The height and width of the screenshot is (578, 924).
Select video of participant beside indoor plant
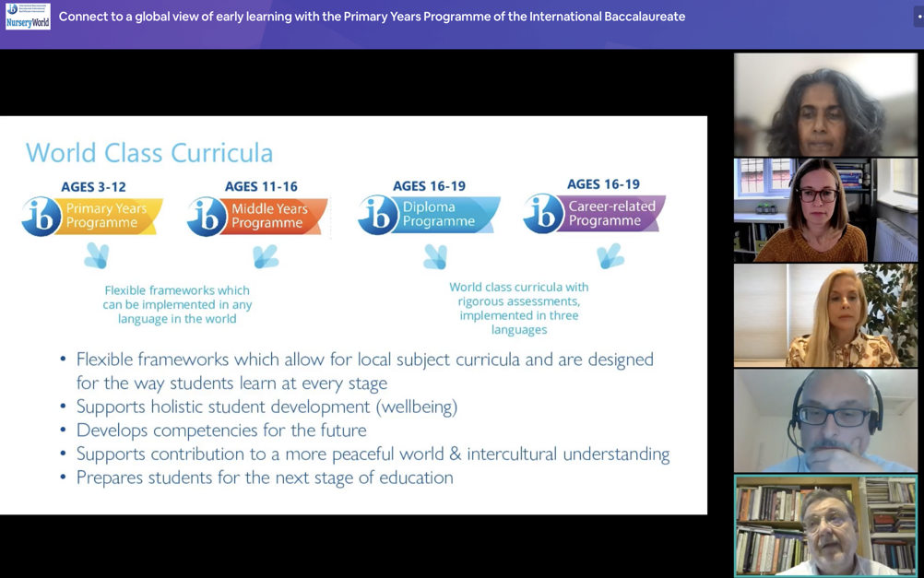(x=825, y=315)
